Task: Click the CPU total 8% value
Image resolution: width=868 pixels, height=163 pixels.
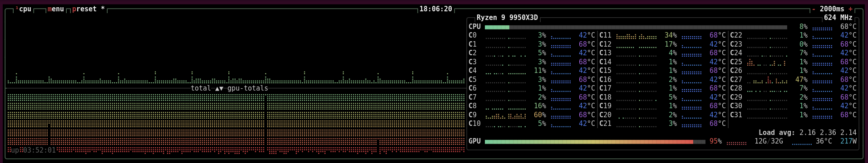Action: (x=804, y=27)
